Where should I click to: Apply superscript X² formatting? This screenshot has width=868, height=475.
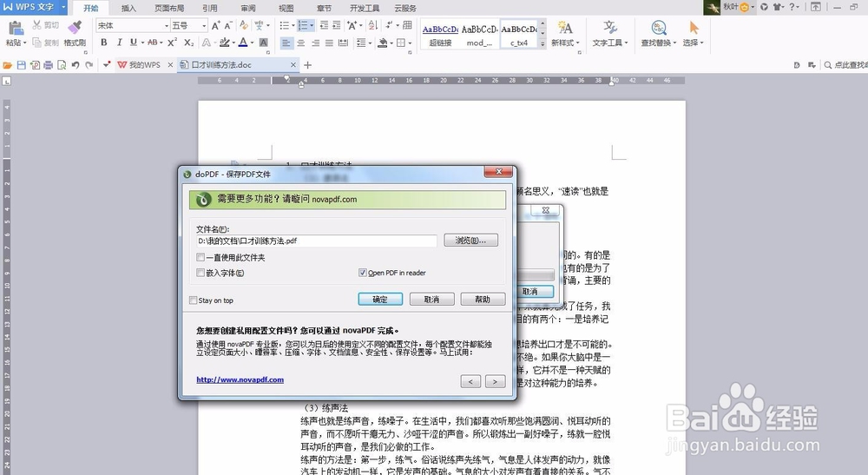172,43
